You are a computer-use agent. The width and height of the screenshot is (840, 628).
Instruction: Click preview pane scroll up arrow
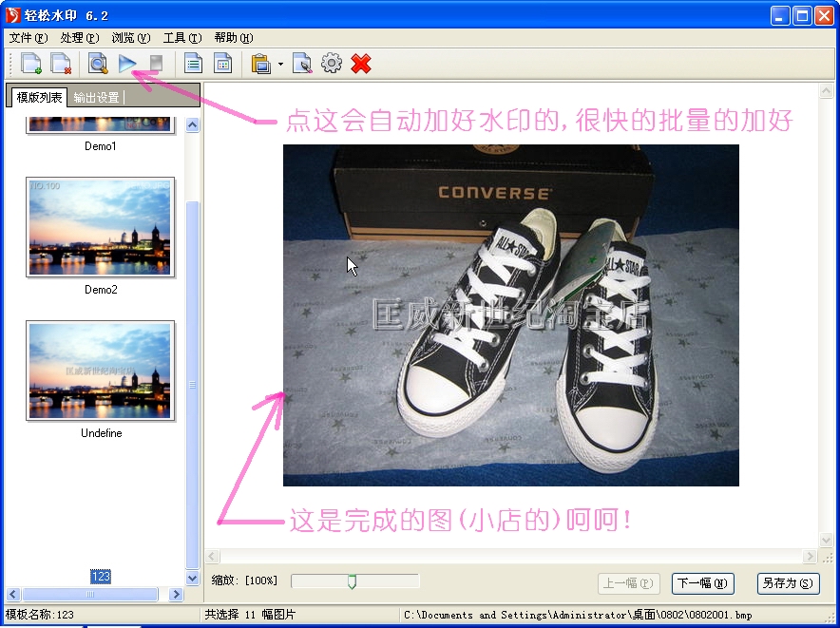(x=826, y=90)
